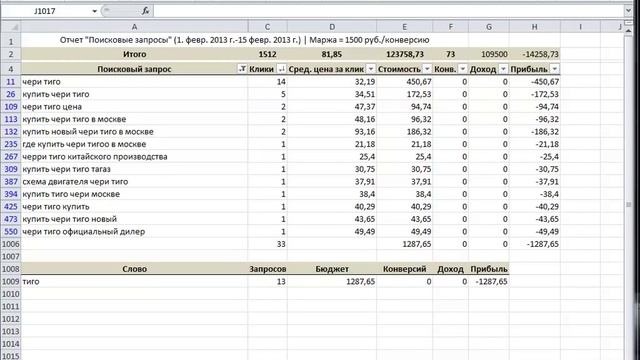Click cell 'купить чери тиго' in row 26
Screen dimensions: 640x360
tap(134, 94)
